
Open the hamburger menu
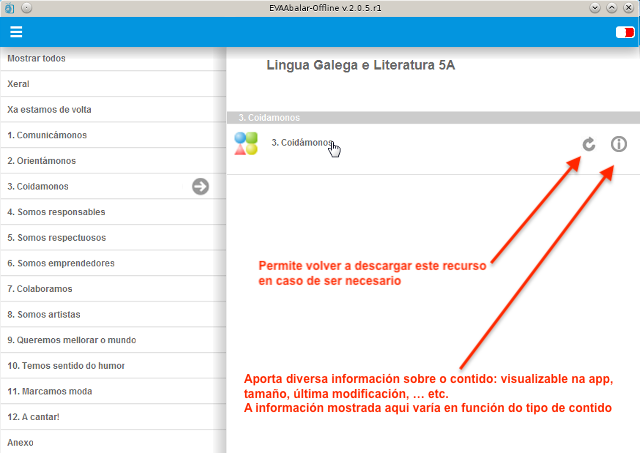(16, 32)
